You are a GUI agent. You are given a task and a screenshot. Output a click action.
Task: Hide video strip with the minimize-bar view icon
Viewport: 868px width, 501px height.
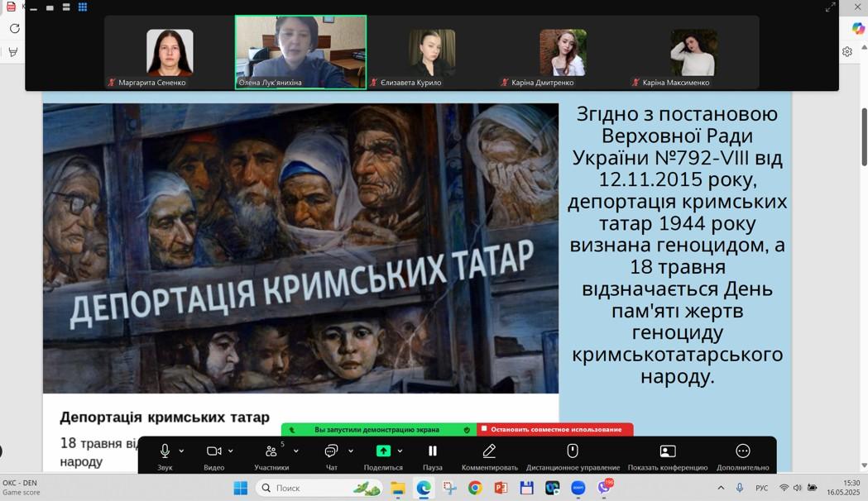(x=33, y=7)
